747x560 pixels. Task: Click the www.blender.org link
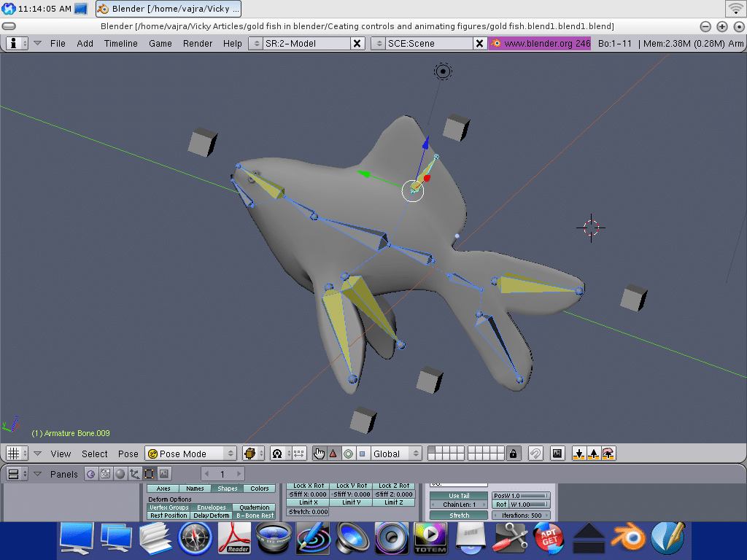pyautogui.click(x=540, y=44)
